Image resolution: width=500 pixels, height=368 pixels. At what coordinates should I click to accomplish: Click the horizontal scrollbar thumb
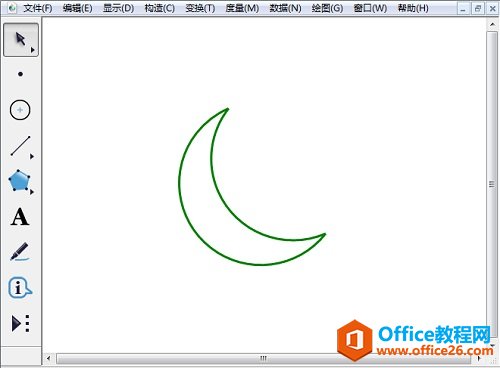click(263, 359)
